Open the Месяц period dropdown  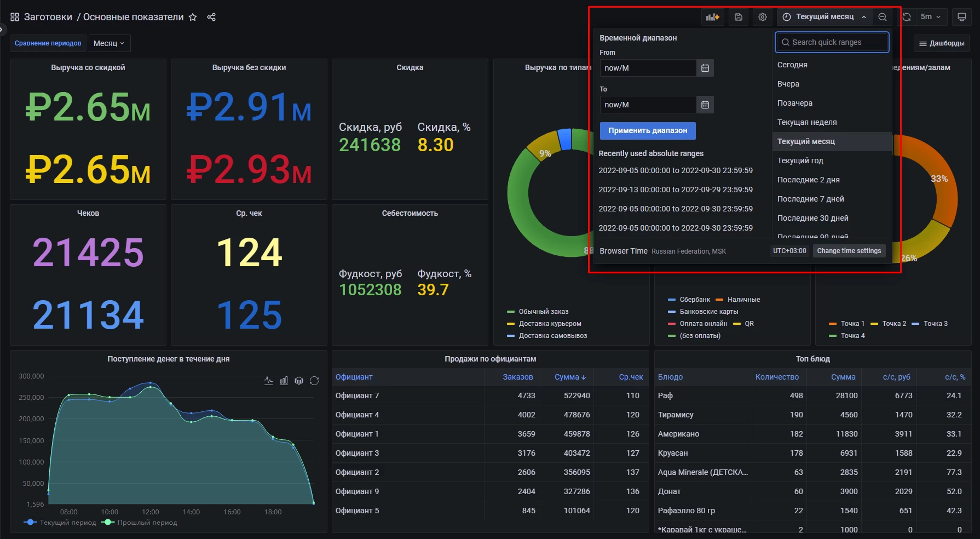109,43
